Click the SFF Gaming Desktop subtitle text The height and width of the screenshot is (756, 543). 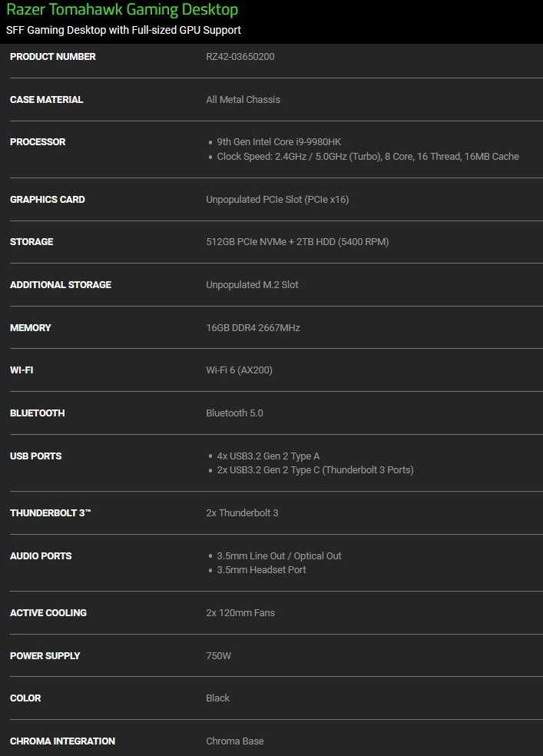[124, 30]
